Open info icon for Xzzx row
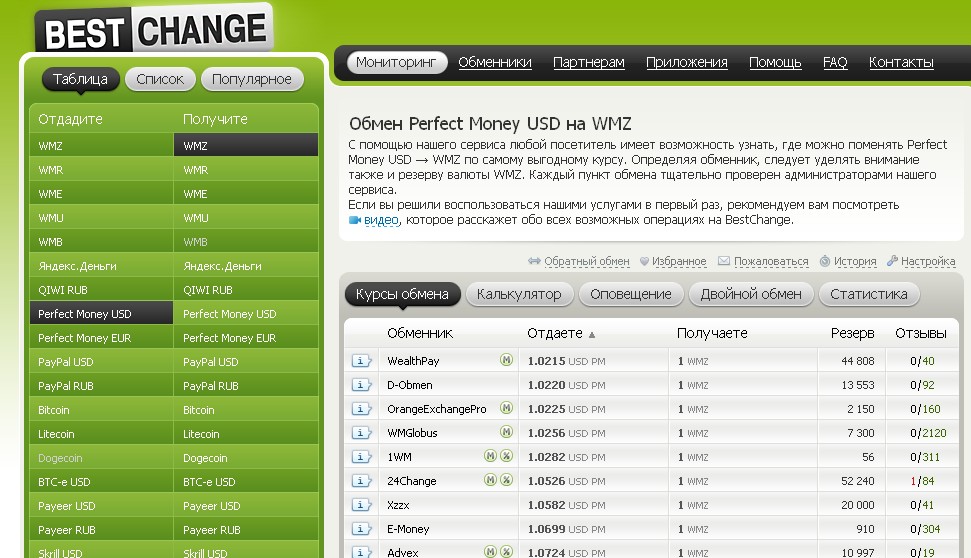This screenshot has height=558, width=971. pos(361,505)
